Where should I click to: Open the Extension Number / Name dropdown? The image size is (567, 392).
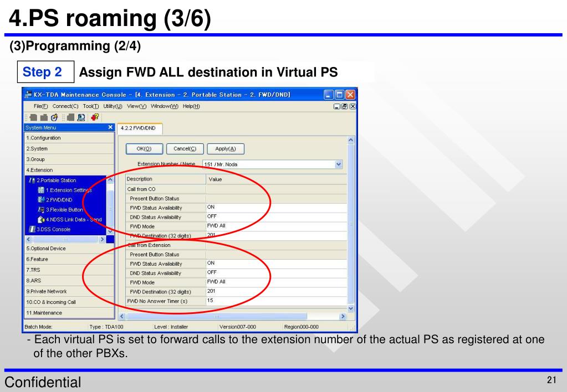(x=338, y=164)
